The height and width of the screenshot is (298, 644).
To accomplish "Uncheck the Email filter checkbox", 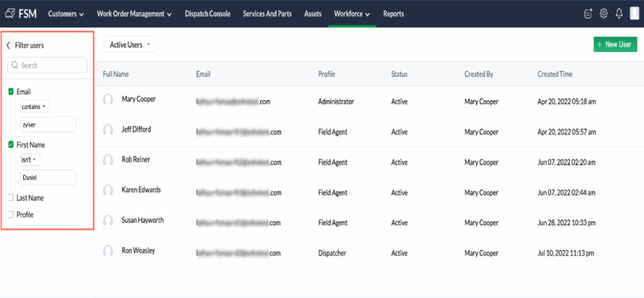I will pyautogui.click(x=11, y=92).
